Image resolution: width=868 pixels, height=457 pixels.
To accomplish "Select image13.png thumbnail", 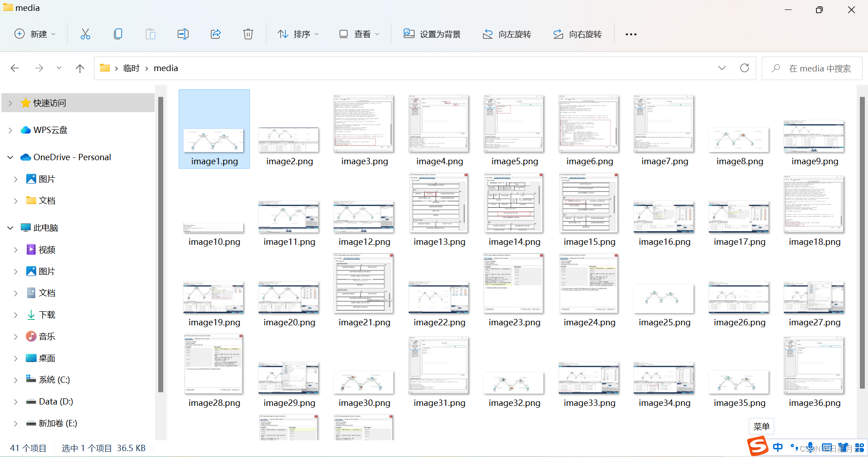I will tap(439, 203).
